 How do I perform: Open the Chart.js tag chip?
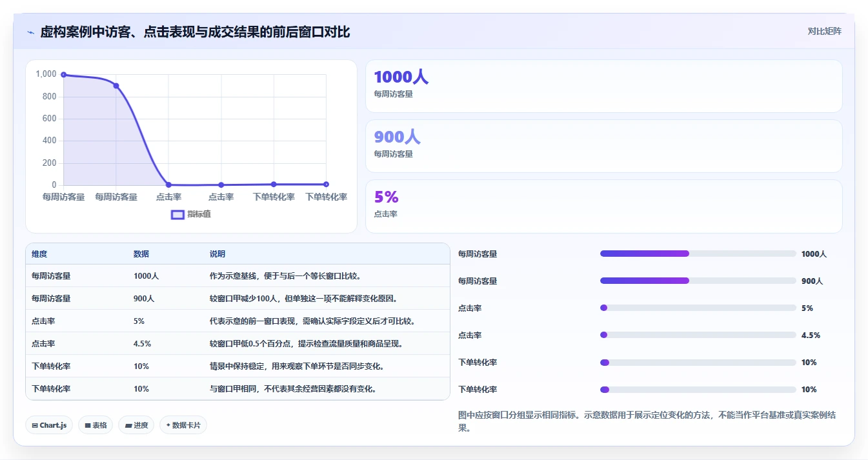(x=50, y=425)
